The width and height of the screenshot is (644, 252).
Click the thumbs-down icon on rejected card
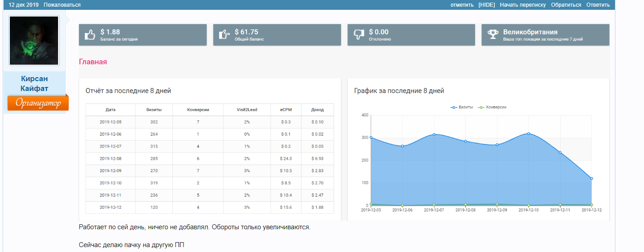359,35
